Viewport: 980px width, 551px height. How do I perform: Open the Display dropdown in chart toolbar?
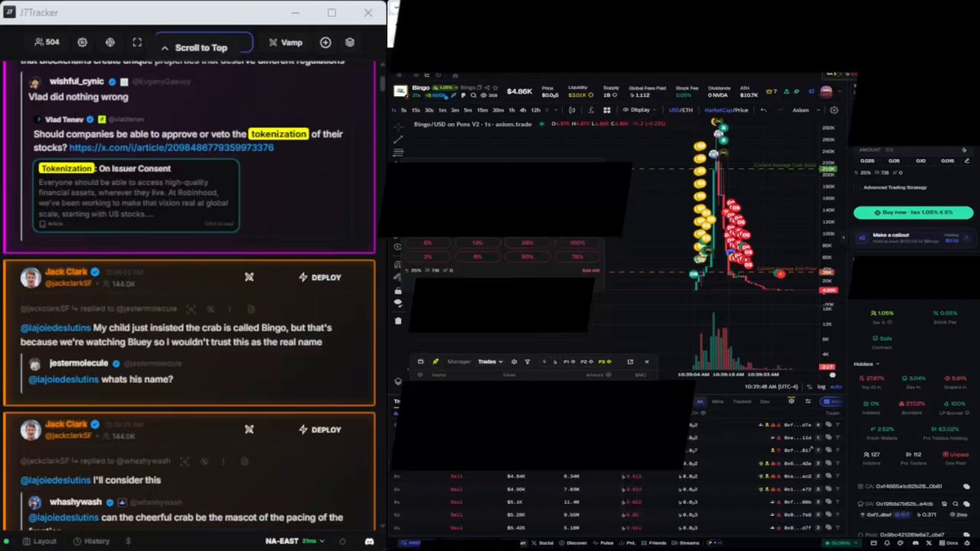(x=639, y=110)
